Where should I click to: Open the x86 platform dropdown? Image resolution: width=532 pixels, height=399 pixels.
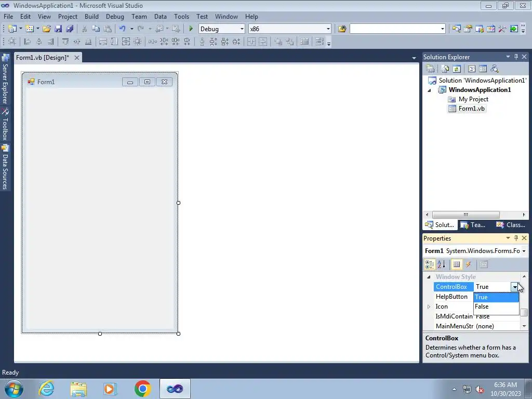coord(328,29)
